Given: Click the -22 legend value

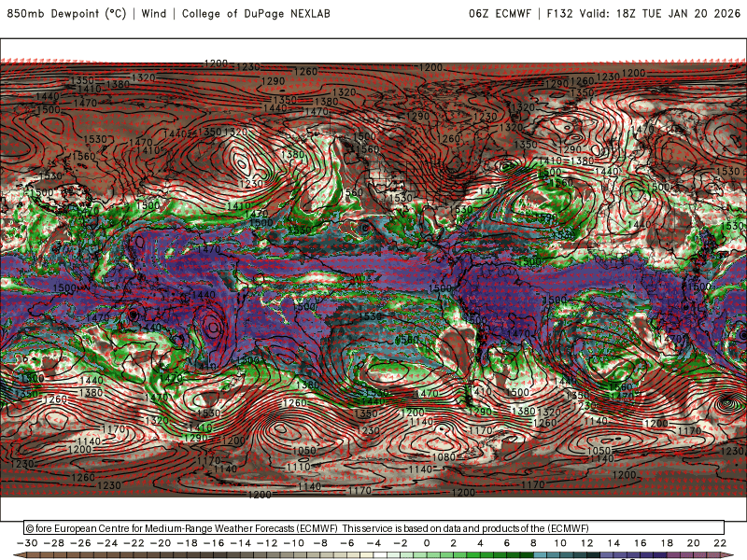Looking at the screenshot, I should coord(134,543).
